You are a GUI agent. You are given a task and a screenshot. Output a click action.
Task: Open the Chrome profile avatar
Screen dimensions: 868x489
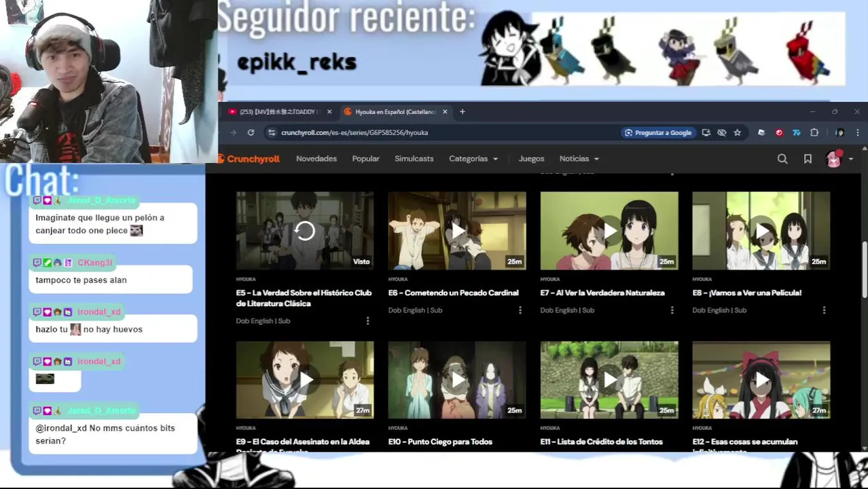840,132
